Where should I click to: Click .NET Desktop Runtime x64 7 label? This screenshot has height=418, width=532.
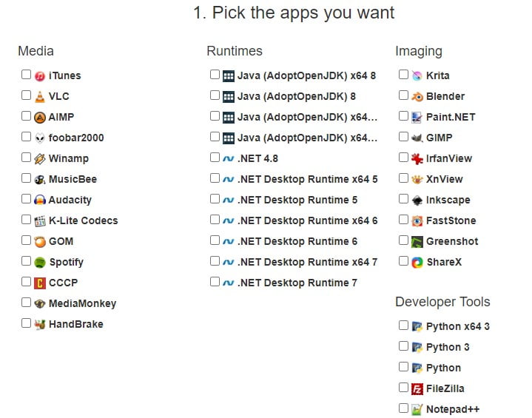[x=307, y=262]
